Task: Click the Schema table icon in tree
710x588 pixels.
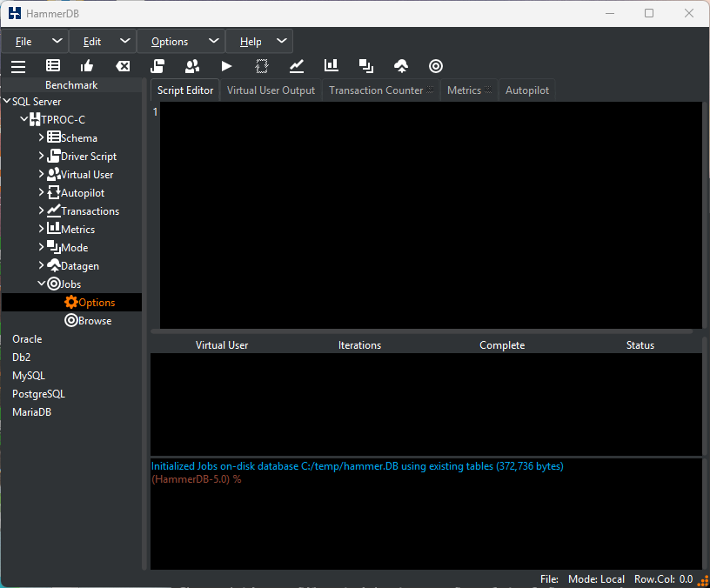Action: pyautogui.click(x=54, y=137)
